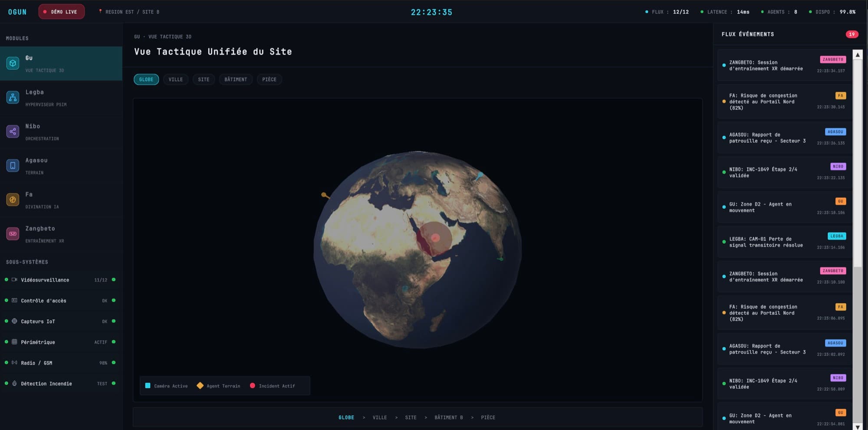
Task: Switch to the BÂTIMENT view tab
Action: pyautogui.click(x=236, y=79)
